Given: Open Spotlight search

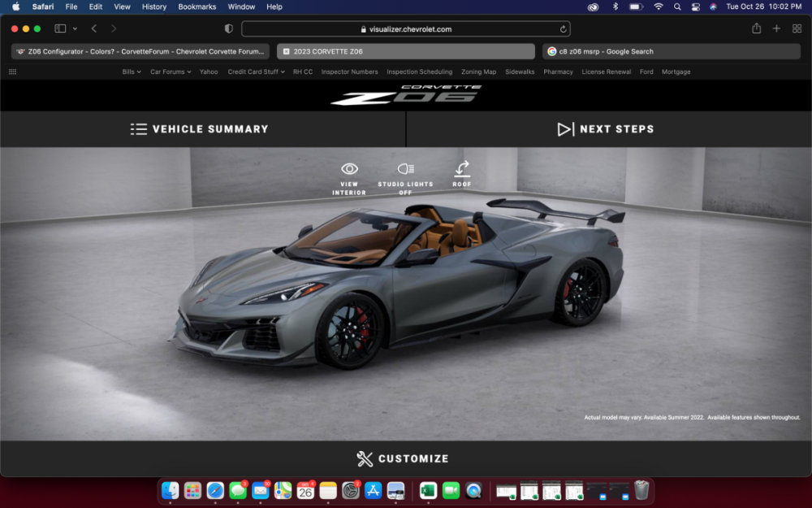Looking at the screenshot, I should coord(677,7).
